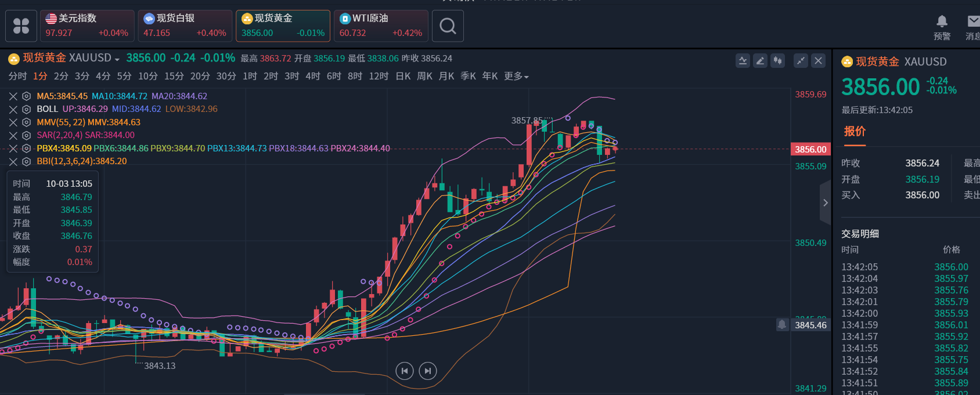Select the WTI原油 quote card
Viewport: 980px width, 395px height.
381,26
